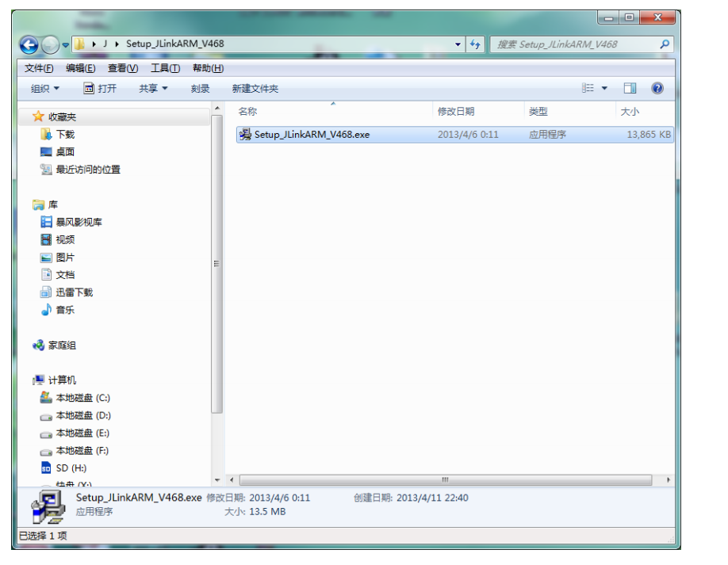
Task: Select 计算机 in navigation pane
Action: [x=62, y=380]
